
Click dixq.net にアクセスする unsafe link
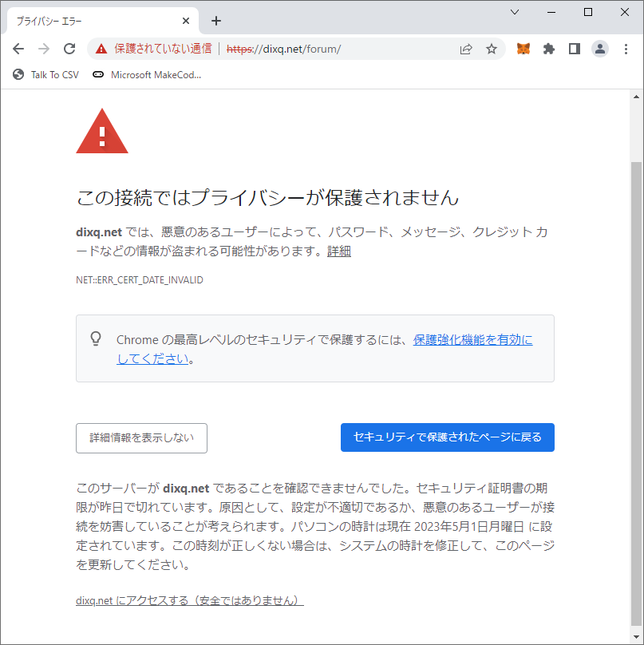[189, 600]
